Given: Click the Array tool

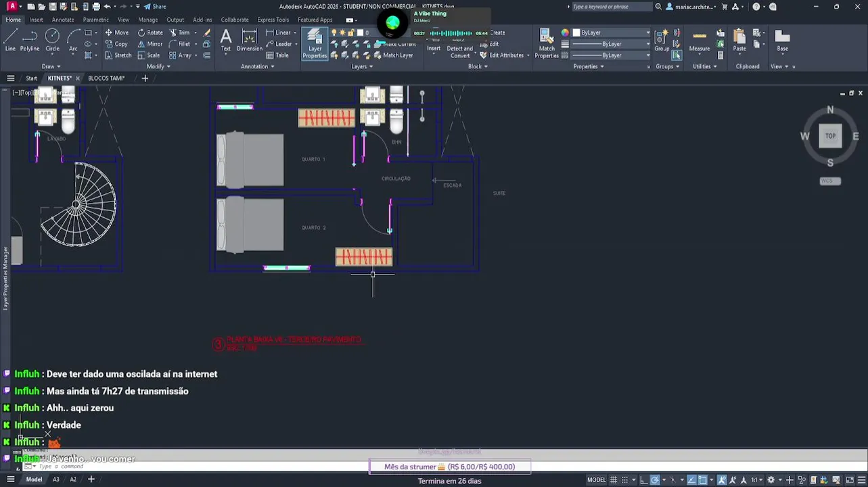Looking at the screenshot, I should pyautogui.click(x=180, y=55).
